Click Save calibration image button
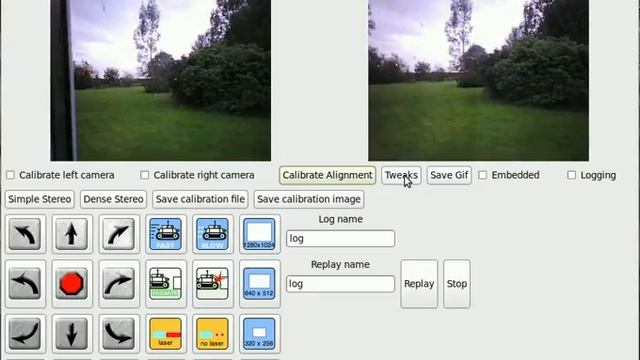This screenshot has height=360, width=640. point(309,199)
